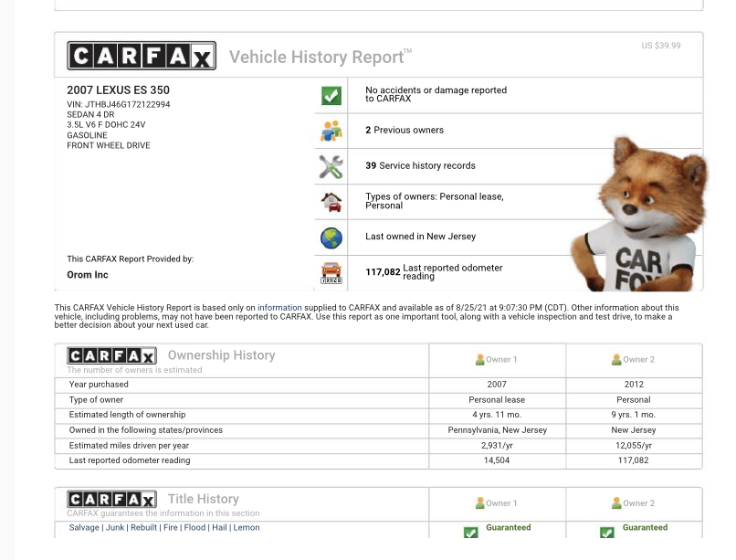Open the Fire title link
736x560 pixels.
(x=171, y=528)
